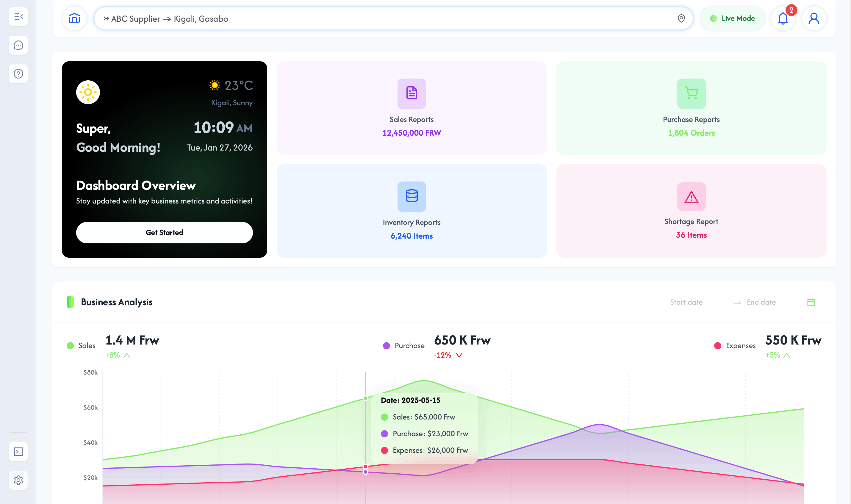The height and width of the screenshot is (504, 851).
Task: Toggle Live Mode
Action: pos(733,18)
